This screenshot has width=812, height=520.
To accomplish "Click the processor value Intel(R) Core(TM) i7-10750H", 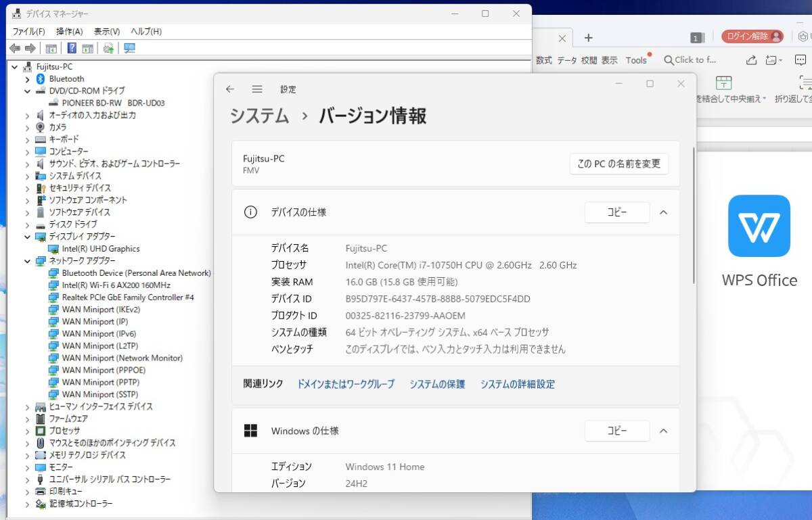I will [x=461, y=265].
